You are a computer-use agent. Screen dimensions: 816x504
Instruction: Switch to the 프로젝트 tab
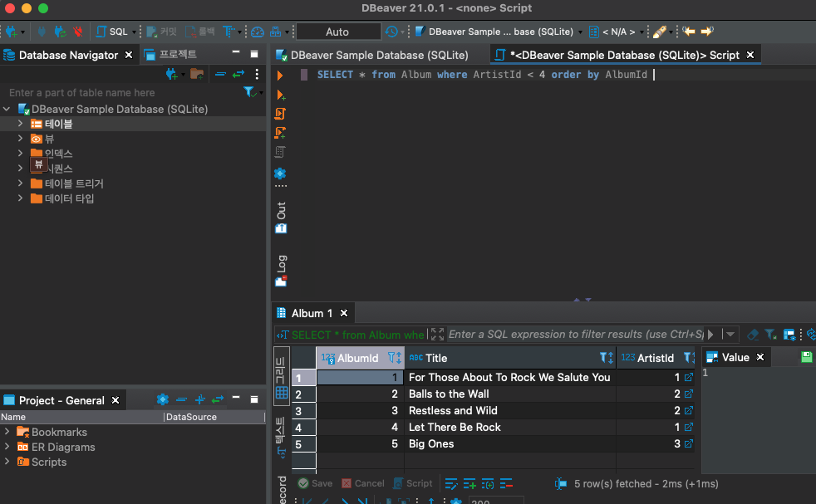pyautogui.click(x=171, y=54)
